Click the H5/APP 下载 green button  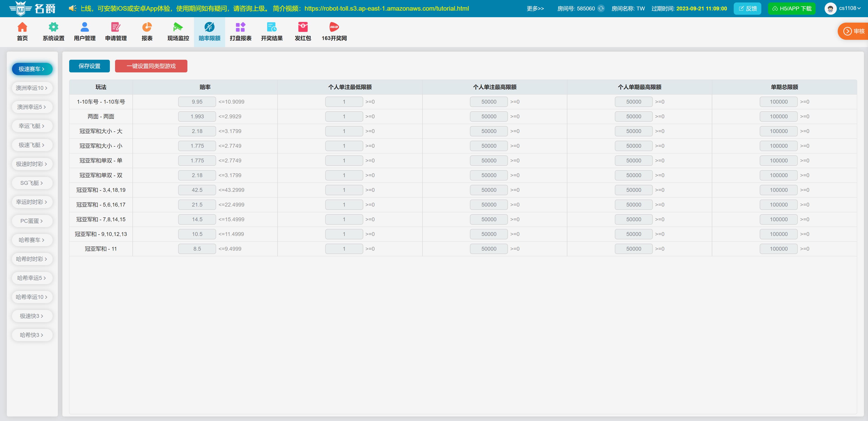pos(792,8)
